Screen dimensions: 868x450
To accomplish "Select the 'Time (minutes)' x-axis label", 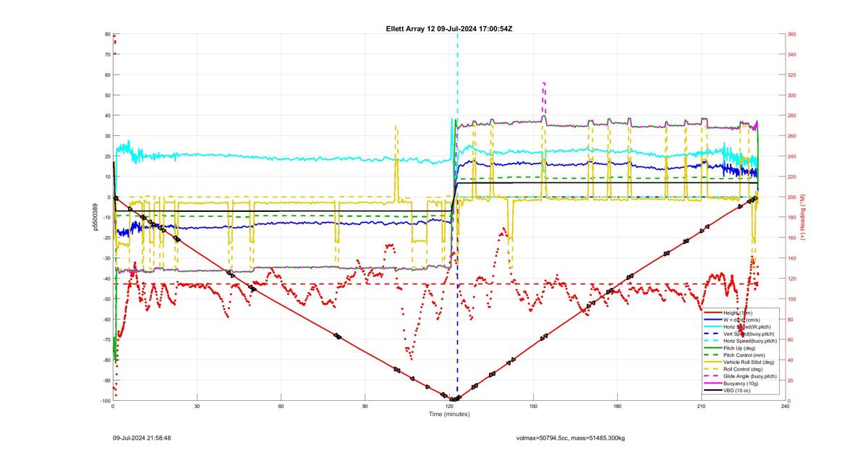I will tap(449, 415).
